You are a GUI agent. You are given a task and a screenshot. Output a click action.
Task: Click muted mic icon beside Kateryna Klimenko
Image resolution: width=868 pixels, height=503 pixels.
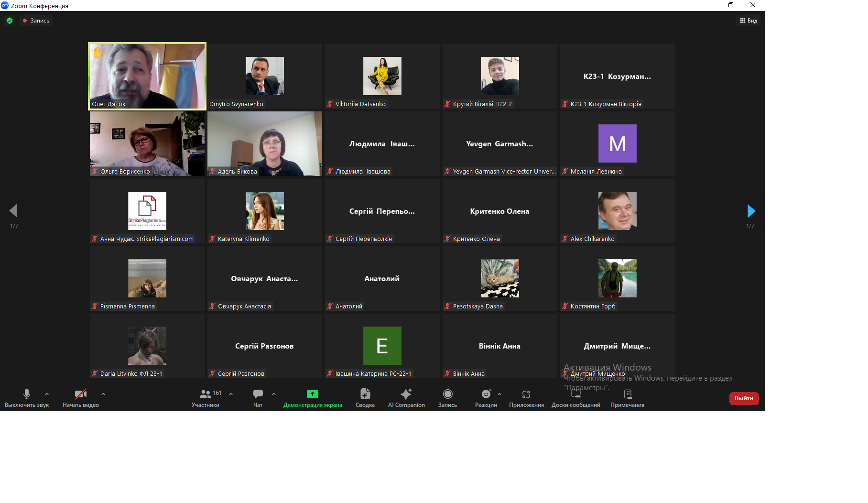point(212,239)
